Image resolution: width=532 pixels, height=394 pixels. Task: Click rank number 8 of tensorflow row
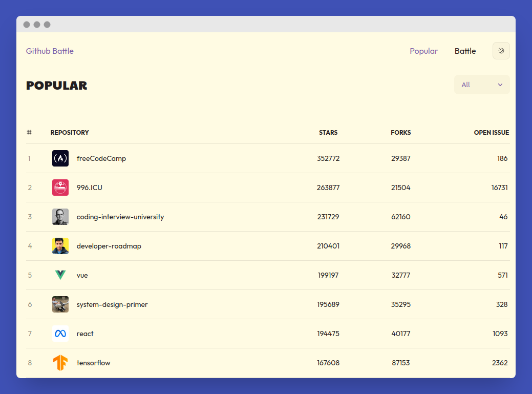pyautogui.click(x=30, y=363)
